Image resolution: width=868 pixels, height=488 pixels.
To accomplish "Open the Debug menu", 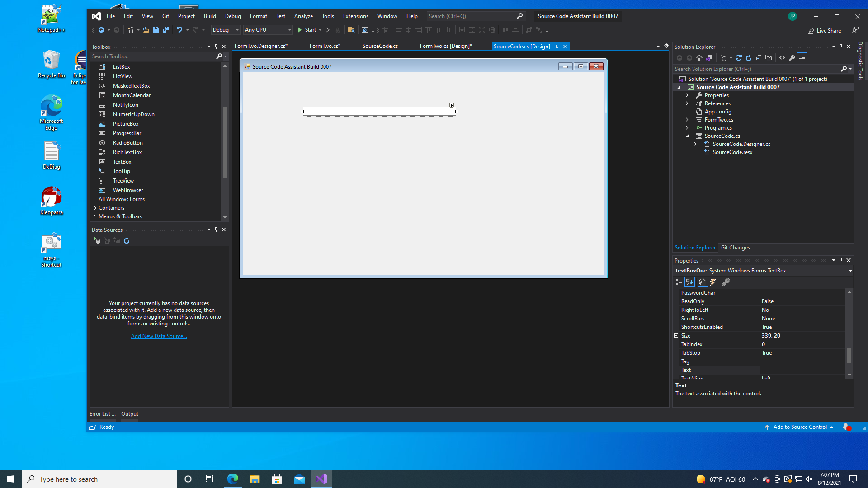I will pyautogui.click(x=233, y=16).
